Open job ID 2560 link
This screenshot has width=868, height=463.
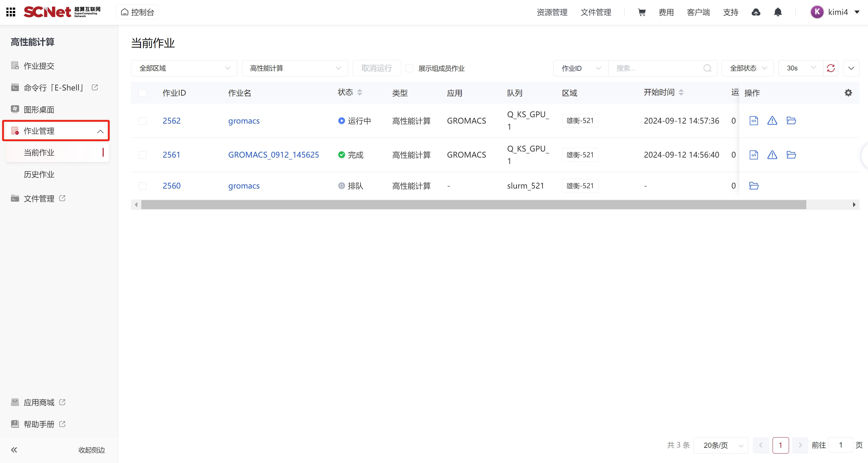pyautogui.click(x=172, y=186)
